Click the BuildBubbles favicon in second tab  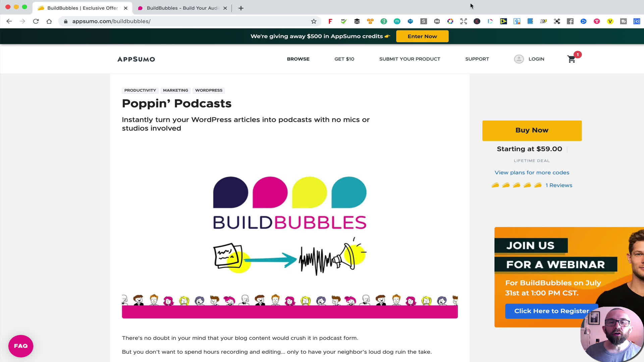(x=141, y=8)
